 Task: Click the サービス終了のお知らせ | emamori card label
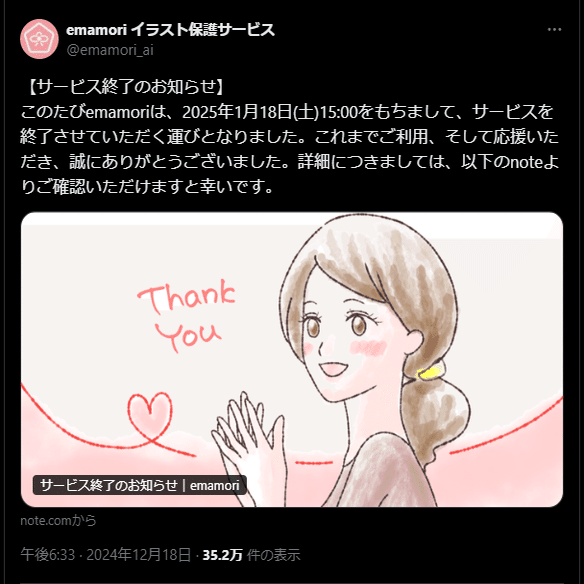coord(140,485)
